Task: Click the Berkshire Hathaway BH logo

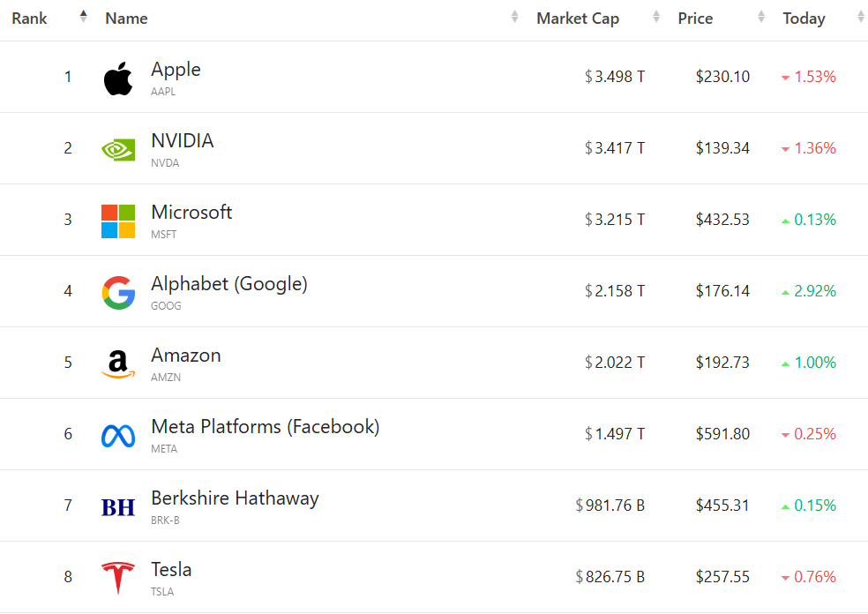Action: 118,506
